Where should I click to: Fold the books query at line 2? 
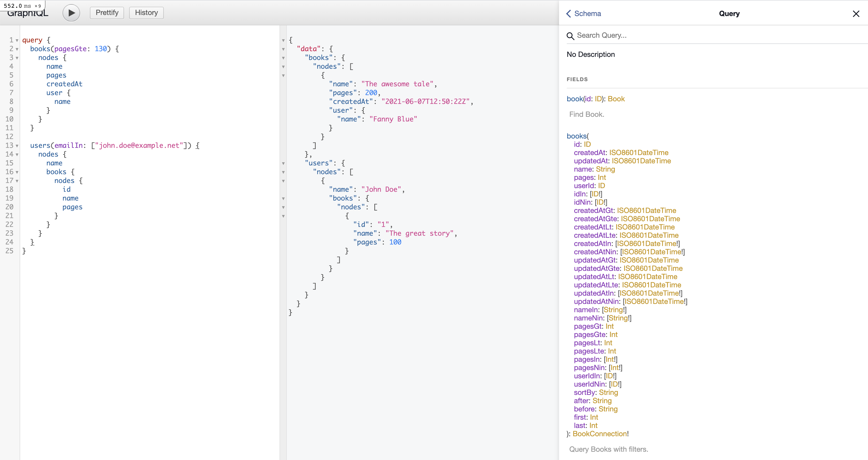[x=17, y=49]
